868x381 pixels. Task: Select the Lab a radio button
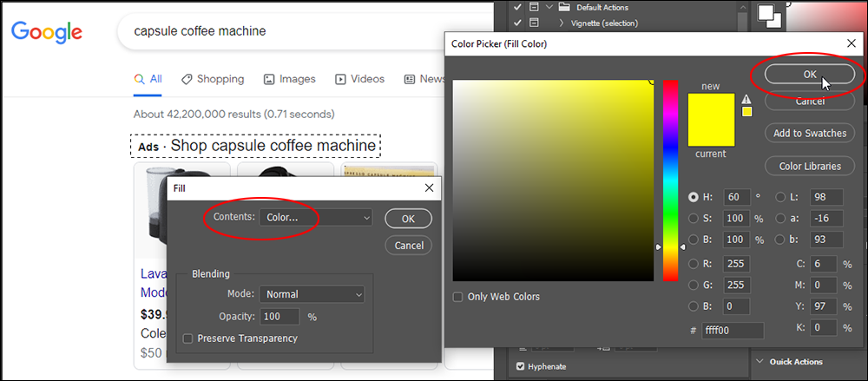[780, 219]
